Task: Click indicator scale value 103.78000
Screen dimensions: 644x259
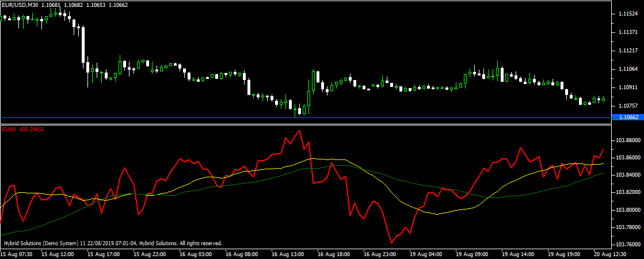Action: tap(628, 227)
